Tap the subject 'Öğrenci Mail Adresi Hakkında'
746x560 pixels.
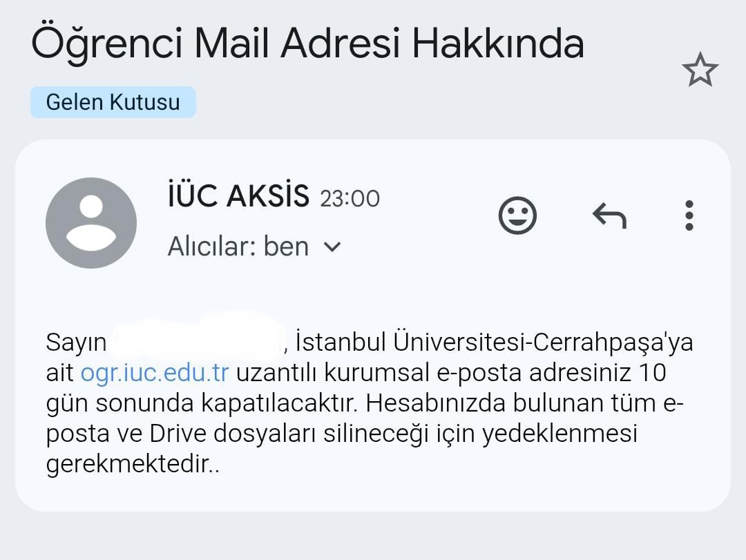(x=307, y=43)
